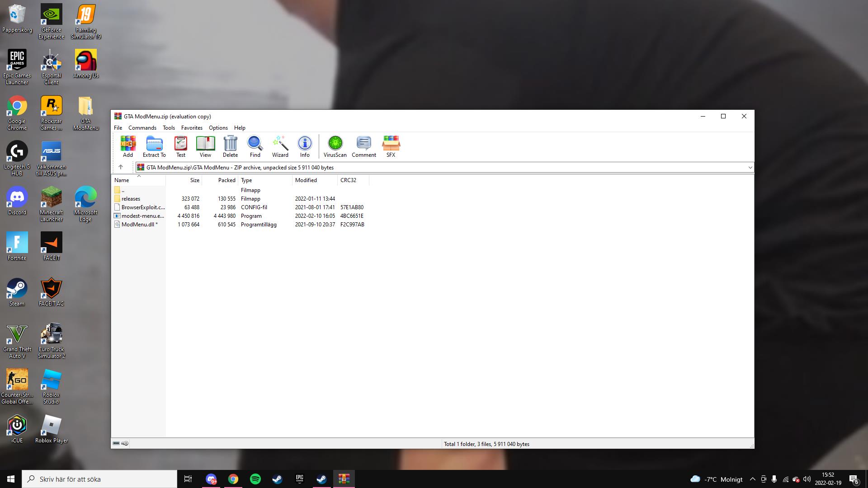The width and height of the screenshot is (868, 488).
Task: Select the ModMenu.dll file
Action: pos(138,225)
